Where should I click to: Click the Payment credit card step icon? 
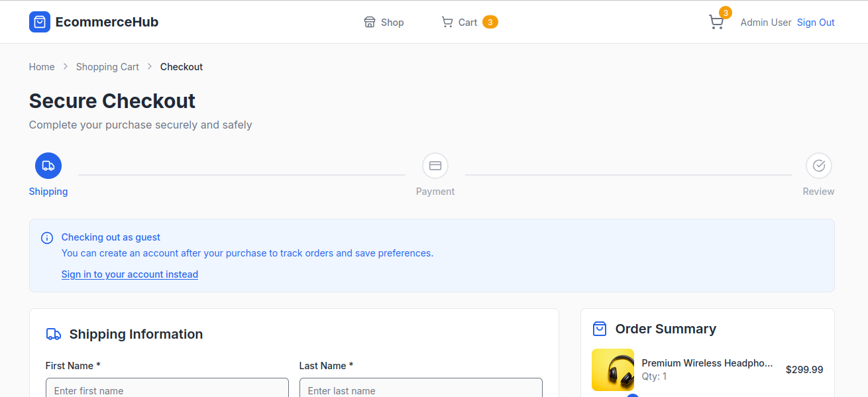pyautogui.click(x=435, y=166)
